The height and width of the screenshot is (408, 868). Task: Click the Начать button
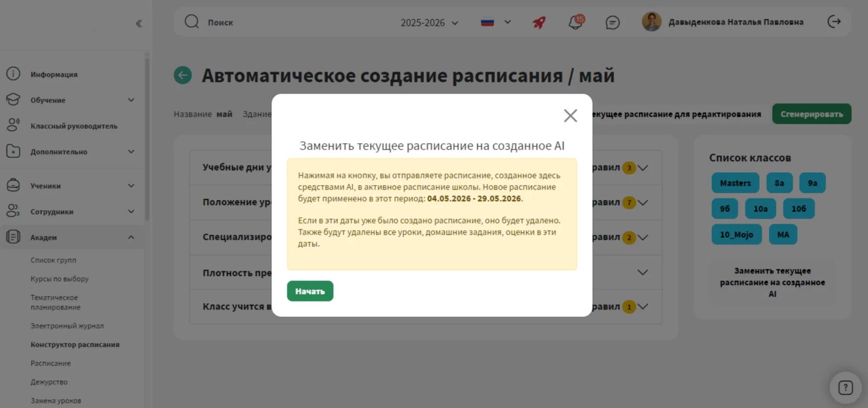[x=310, y=291]
